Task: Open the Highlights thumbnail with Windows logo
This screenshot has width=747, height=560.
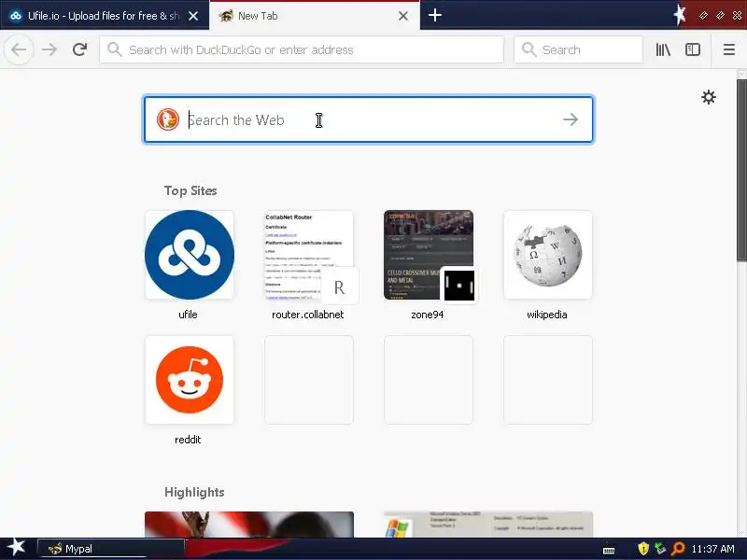Action: pyautogui.click(x=488, y=525)
